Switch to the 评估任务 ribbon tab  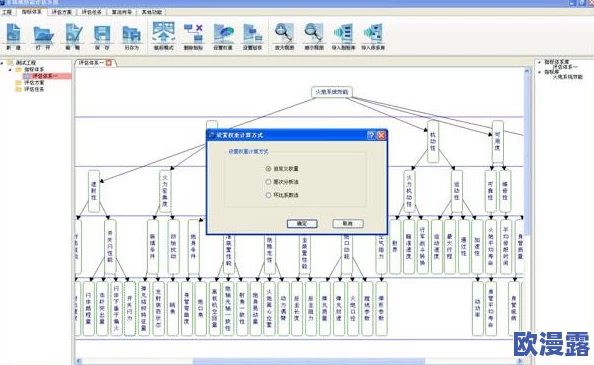[x=92, y=12]
